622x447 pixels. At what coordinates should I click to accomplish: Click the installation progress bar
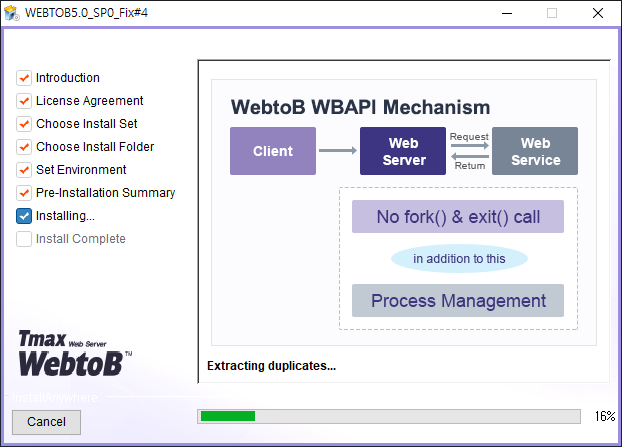pyautogui.click(x=389, y=416)
